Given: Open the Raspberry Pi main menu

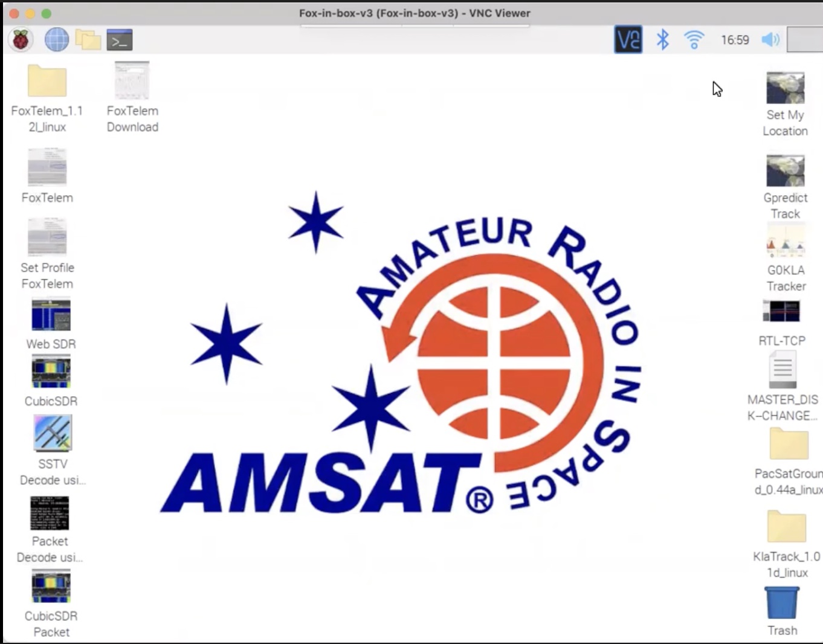Looking at the screenshot, I should click(x=21, y=40).
